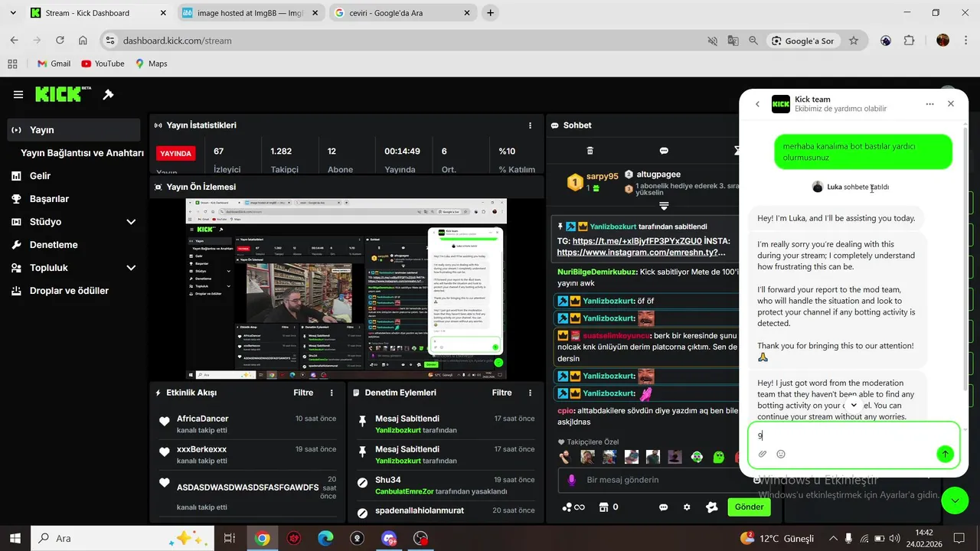Click the green Gönder send button

(x=749, y=507)
